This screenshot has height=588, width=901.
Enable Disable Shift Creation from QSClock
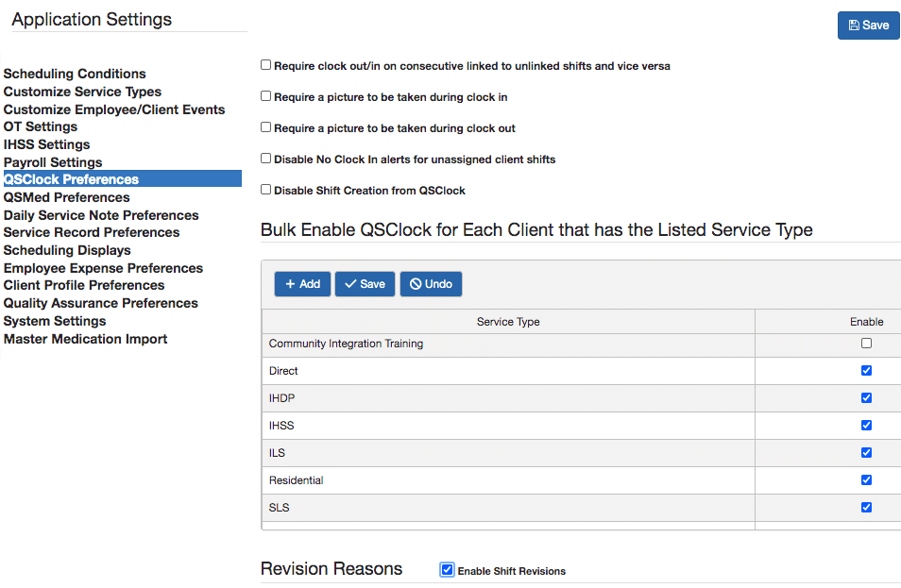pyautogui.click(x=265, y=190)
